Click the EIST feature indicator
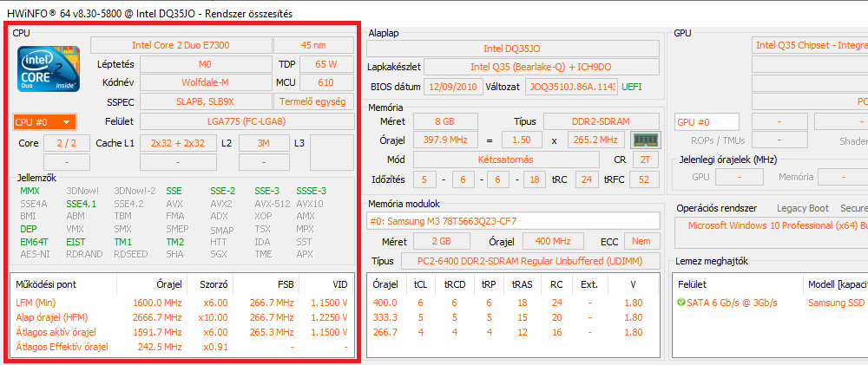 pyautogui.click(x=76, y=242)
